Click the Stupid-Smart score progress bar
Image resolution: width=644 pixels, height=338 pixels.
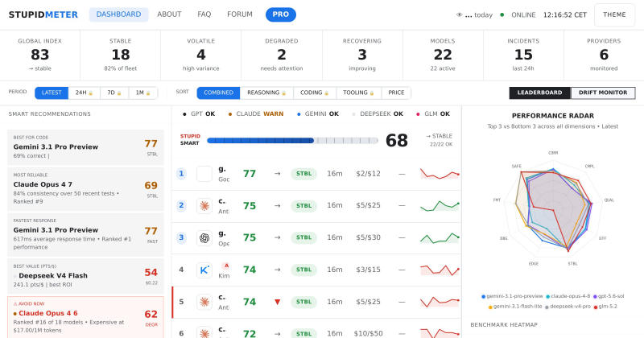point(292,141)
